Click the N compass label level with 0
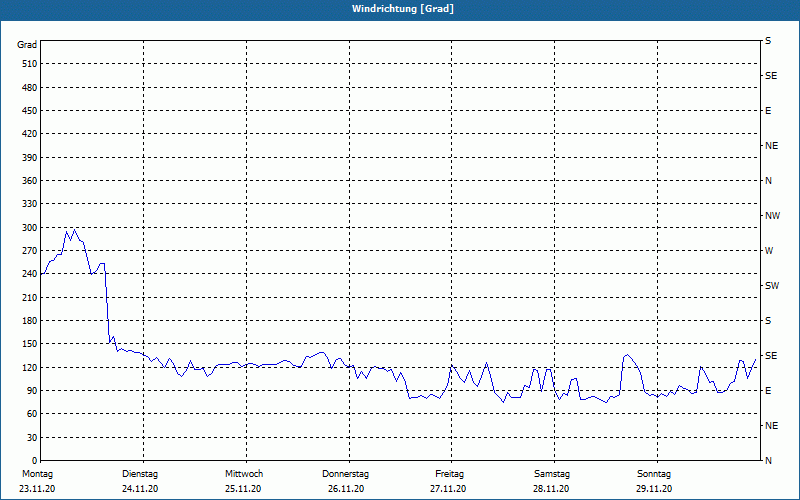The image size is (800, 500). coord(768,460)
